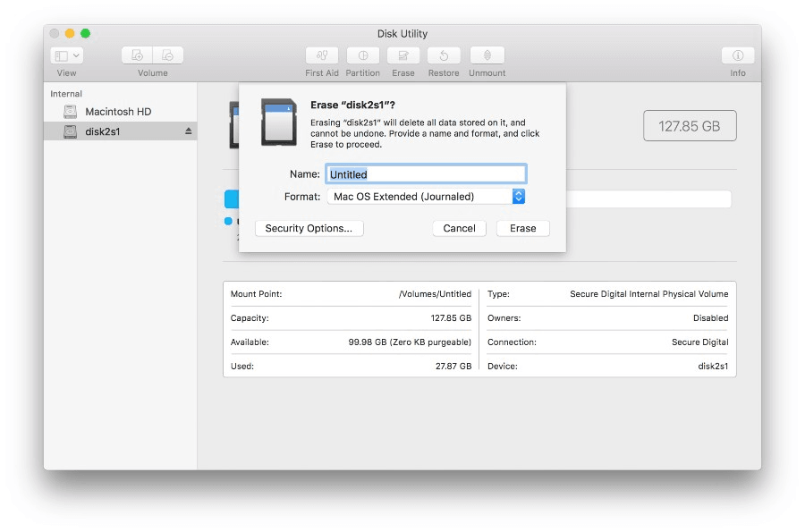Expand the Format dropdown menu
805x532 pixels.
click(x=518, y=197)
